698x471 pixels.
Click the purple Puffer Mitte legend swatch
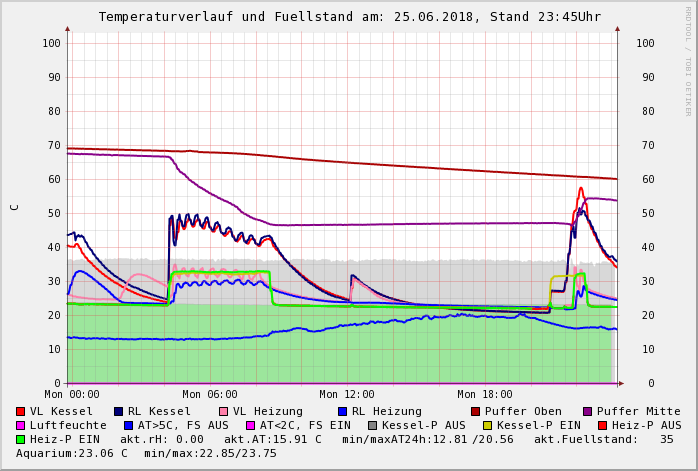pyautogui.click(x=586, y=411)
